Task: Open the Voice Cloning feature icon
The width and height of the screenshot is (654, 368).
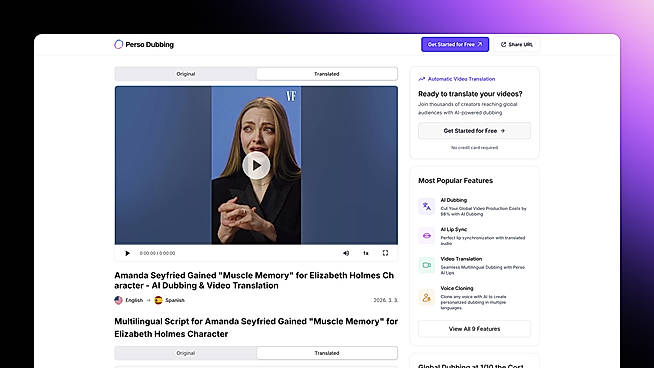Action: coord(426,297)
